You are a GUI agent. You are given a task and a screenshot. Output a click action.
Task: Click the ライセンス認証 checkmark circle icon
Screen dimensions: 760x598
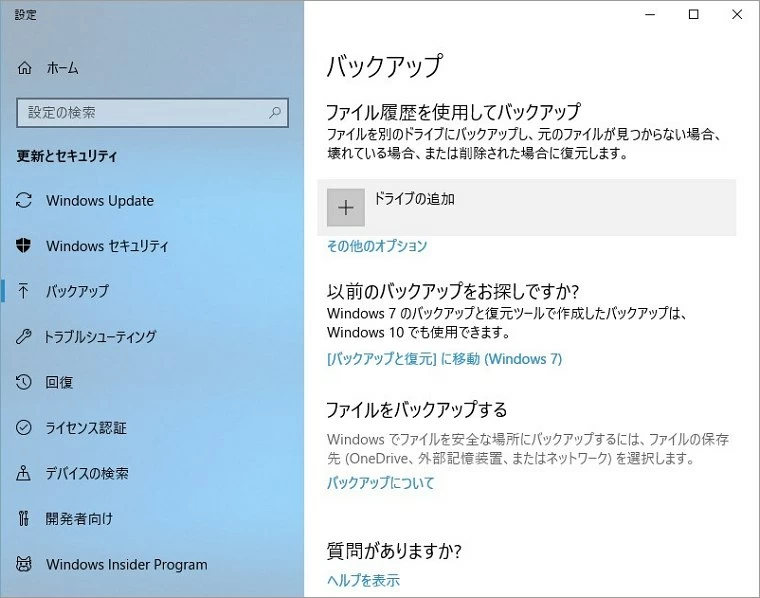(x=25, y=428)
